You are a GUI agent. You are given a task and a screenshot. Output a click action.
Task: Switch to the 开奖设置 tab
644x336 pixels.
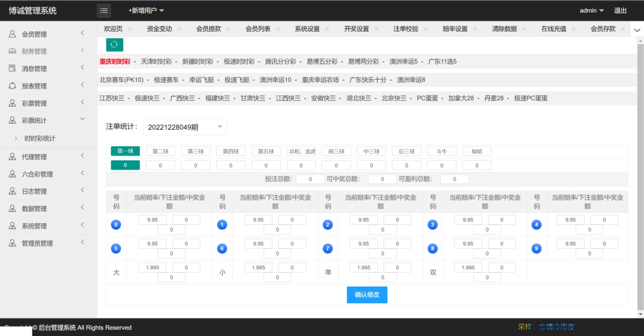(356, 29)
